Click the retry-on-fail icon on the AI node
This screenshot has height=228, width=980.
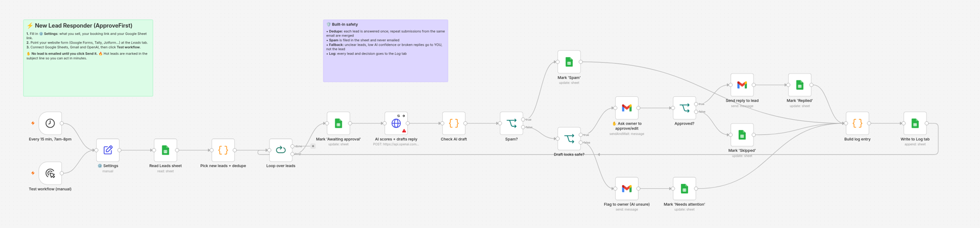point(399,116)
